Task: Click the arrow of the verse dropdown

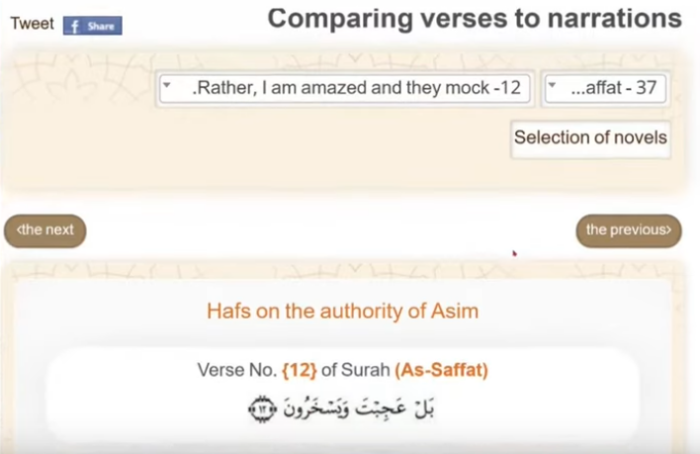Action: tap(167, 84)
